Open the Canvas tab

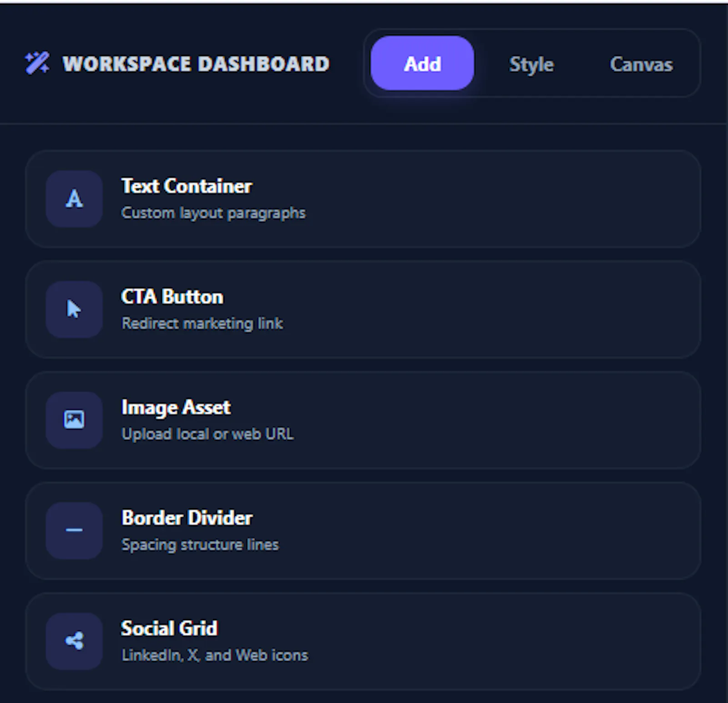pyautogui.click(x=641, y=64)
